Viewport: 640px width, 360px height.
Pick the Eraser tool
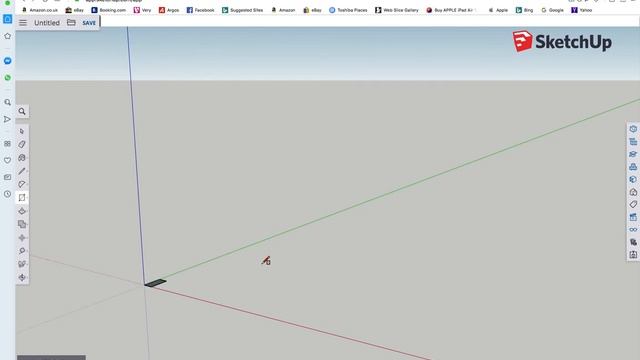tap(22, 144)
